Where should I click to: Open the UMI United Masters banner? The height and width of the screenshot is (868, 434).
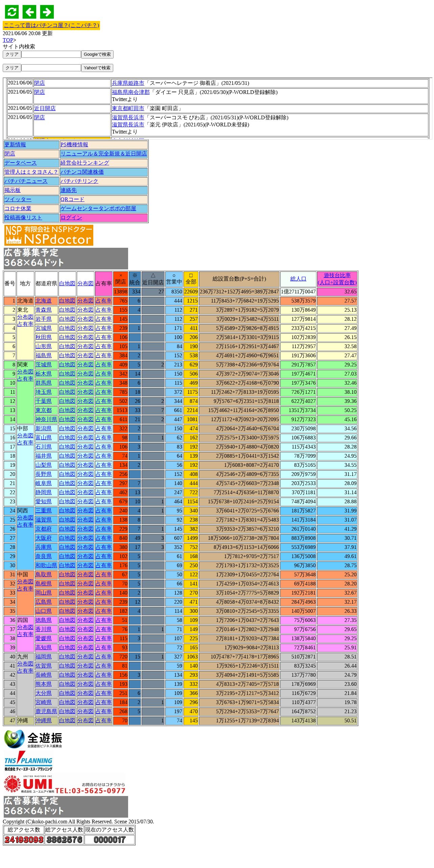65,785
